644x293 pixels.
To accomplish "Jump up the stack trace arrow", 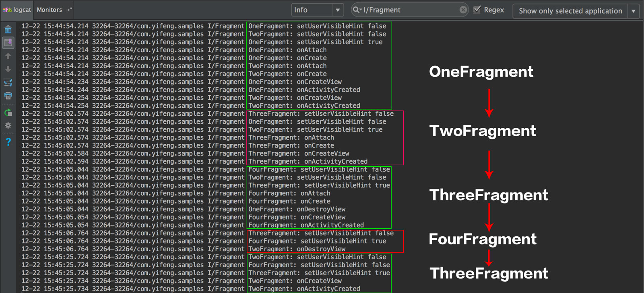I will click(8, 56).
